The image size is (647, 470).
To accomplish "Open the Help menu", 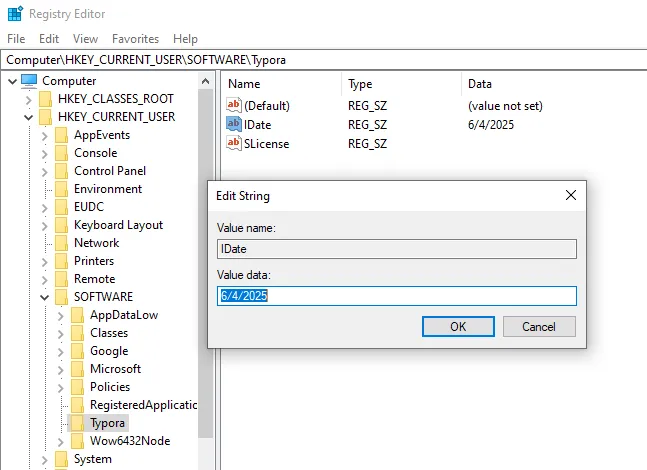I will (x=185, y=39).
